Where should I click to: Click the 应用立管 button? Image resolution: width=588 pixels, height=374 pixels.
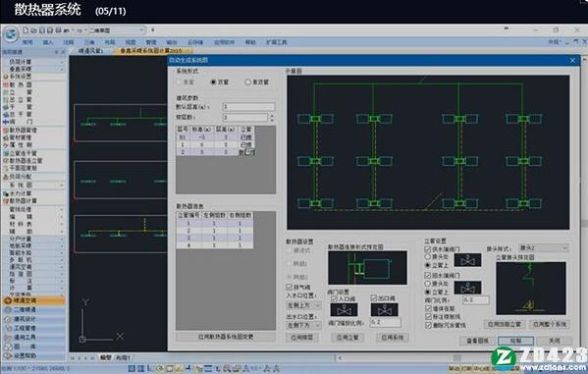pyautogui.click(x=347, y=338)
